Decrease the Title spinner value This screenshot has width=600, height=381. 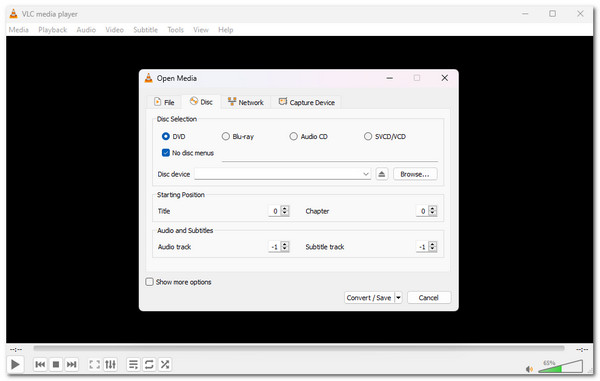pyautogui.click(x=285, y=213)
